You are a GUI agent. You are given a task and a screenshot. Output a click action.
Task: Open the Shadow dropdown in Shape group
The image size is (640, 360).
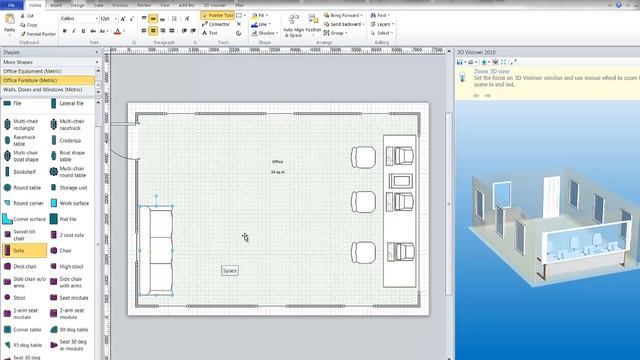pyautogui.click(x=264, y=33)
